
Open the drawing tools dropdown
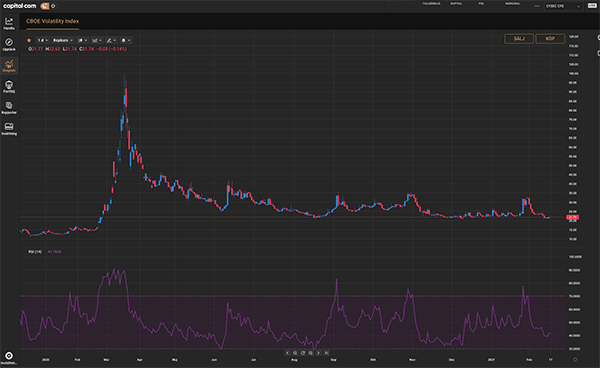tap(111, 40)
